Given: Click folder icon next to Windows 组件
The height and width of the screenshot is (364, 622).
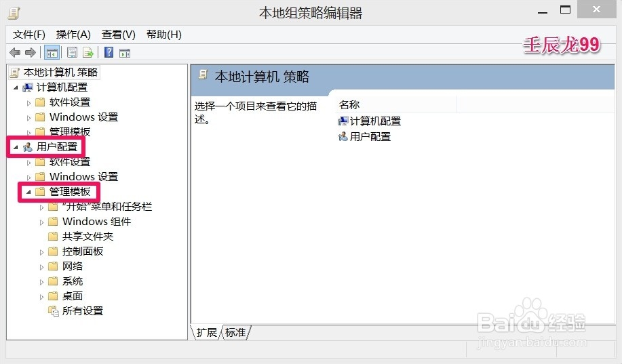Looking at the screenshot, I should 53,221.
